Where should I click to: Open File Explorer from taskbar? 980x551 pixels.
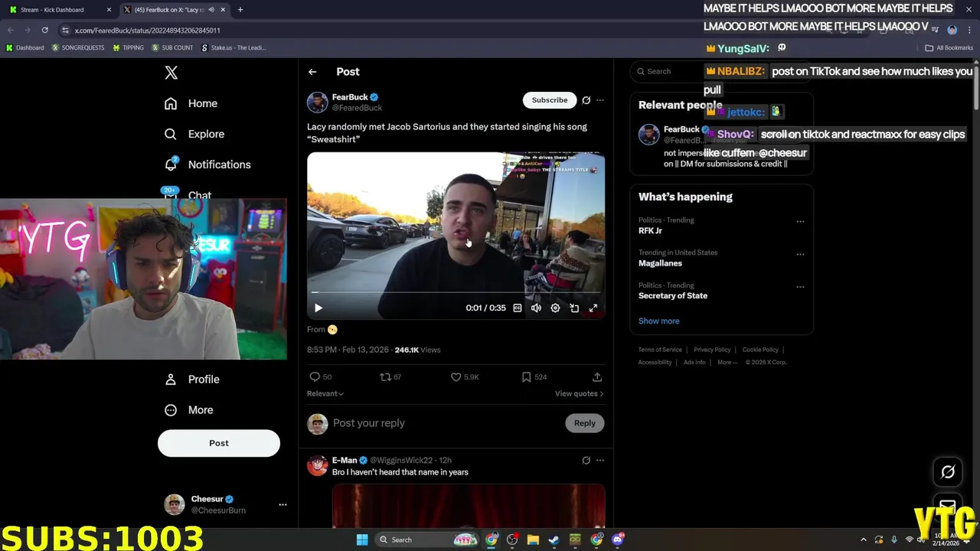[533, 540]
